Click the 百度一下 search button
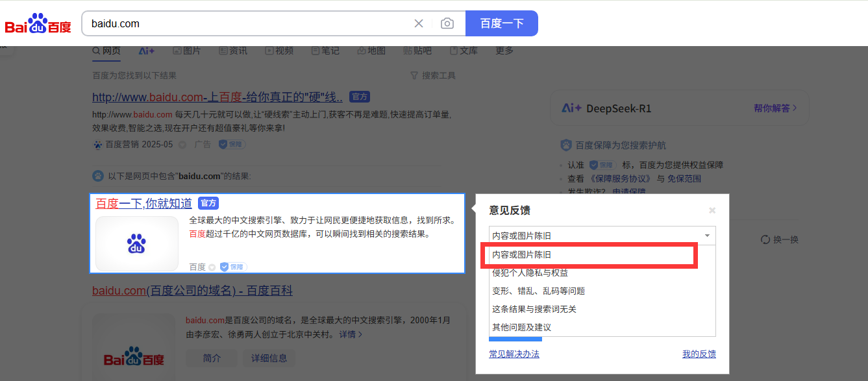The image size is (868, 381). pos(502,23)
